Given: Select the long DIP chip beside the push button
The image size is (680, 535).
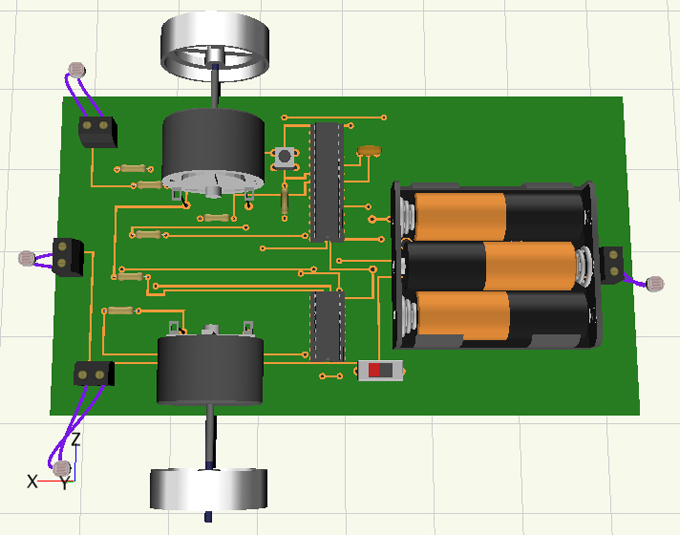Looking at the screenshot, I should point(328,182).
